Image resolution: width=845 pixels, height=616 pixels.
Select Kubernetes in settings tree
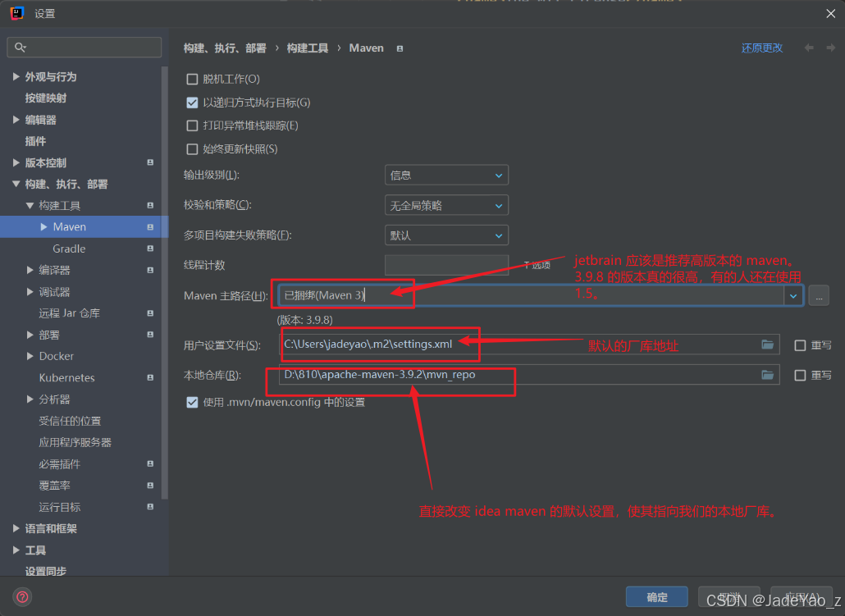pos(66,378)
